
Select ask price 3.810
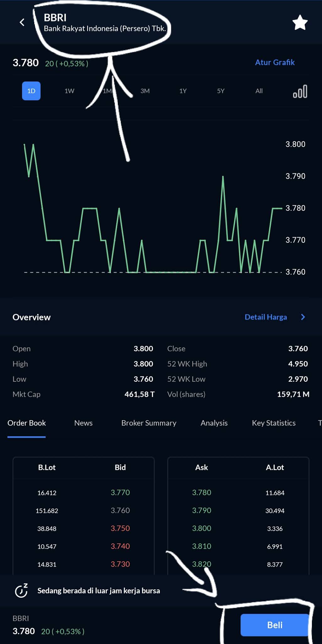coord(202,546)
